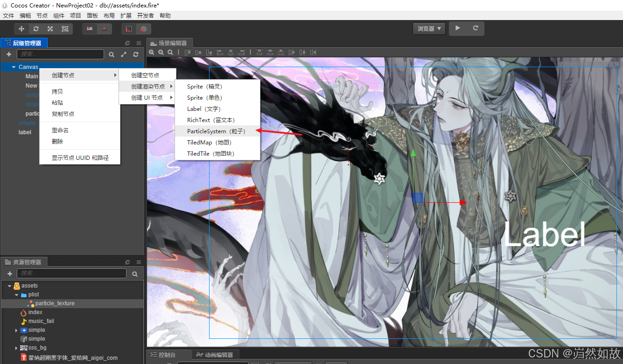Choose 显示节点 UUID 和路径
623x364 pixels.
coord(80,158)
